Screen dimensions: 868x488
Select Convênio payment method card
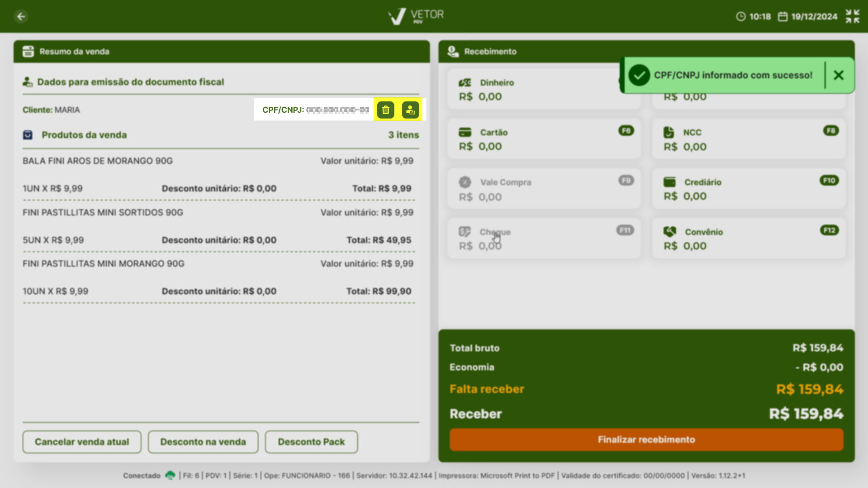[749, 238]
